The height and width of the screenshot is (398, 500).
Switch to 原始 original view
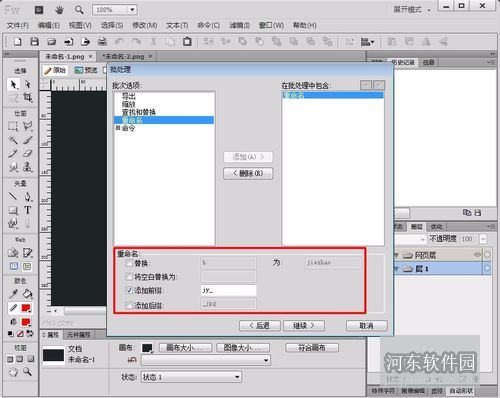click(x=55, y=70)
